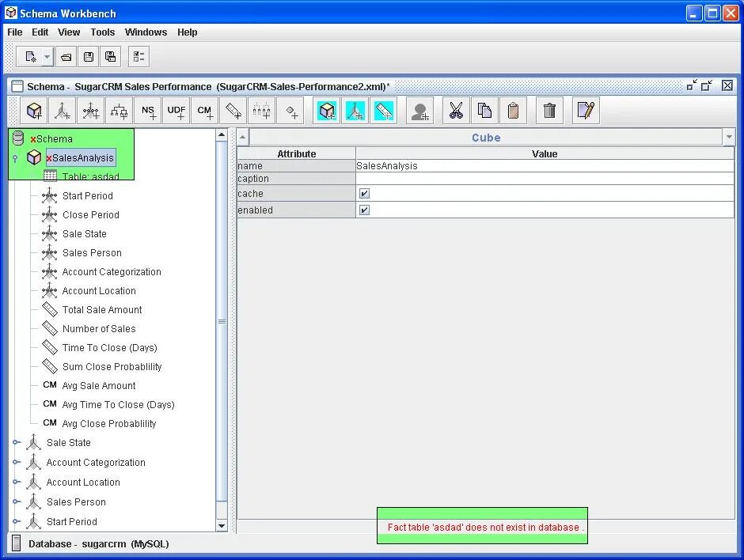Click the CM Add Calculated Member icon
This screenshot has height=560, width=744.
tap(204, 111)
